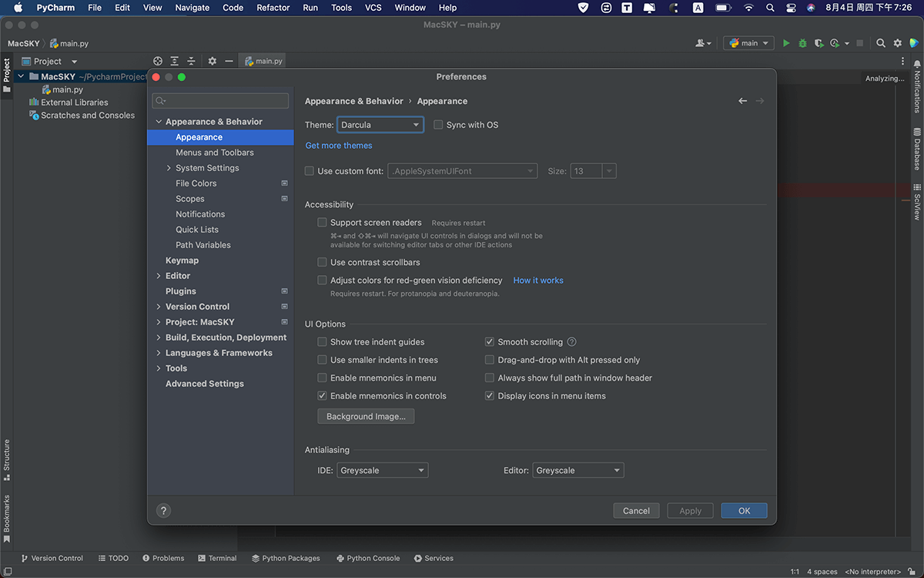Click the Run with Coverage icon
The height and width of the screenshot is (578, 924).
819,43
